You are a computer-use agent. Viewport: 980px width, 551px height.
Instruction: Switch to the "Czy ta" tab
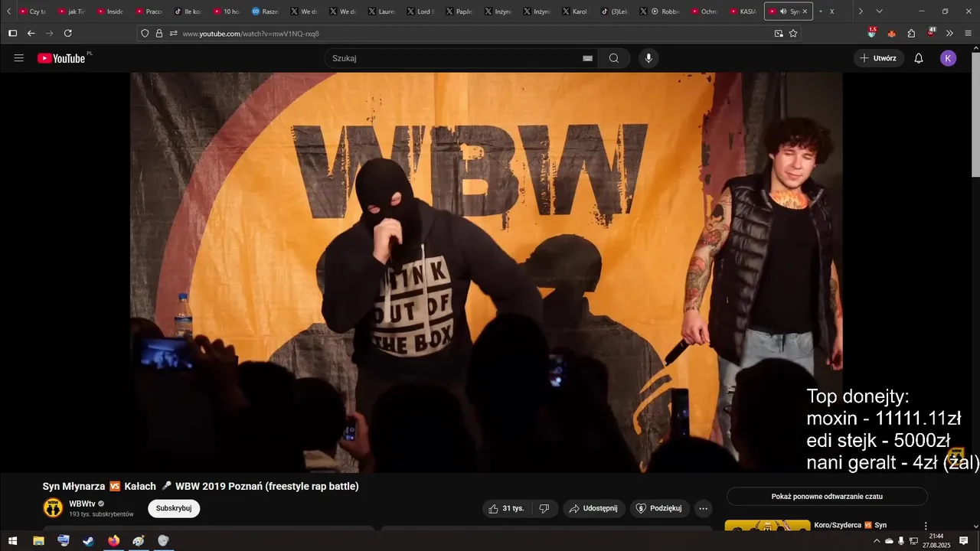point(33,11)
